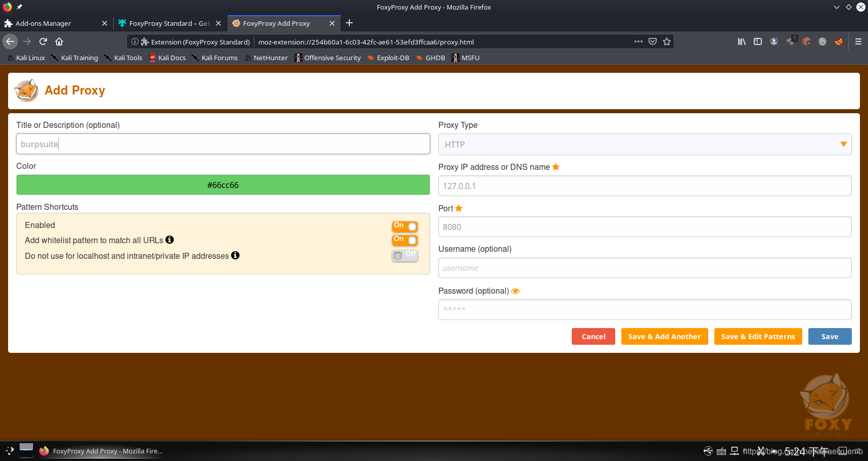Image resolution: width=868 pixels, height=461 pixels.
Task: View info on whitelist pattern option
Action: point(170,240)
